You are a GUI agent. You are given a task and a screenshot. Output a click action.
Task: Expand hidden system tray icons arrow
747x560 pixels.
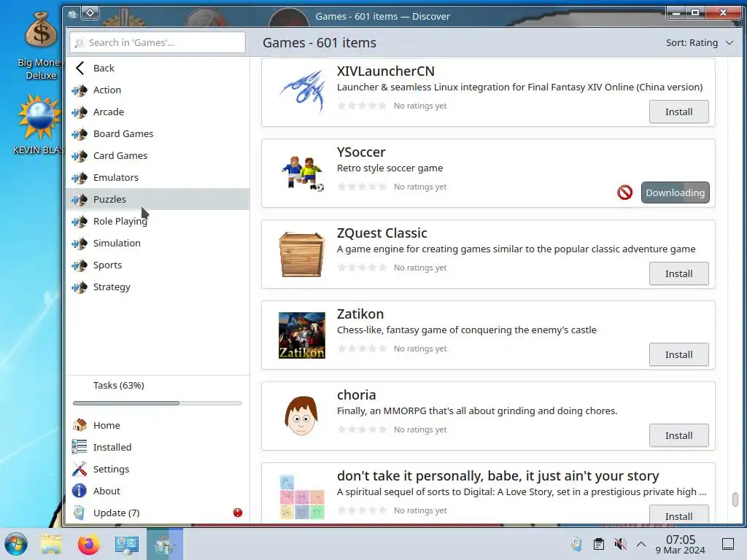point(641,544)
